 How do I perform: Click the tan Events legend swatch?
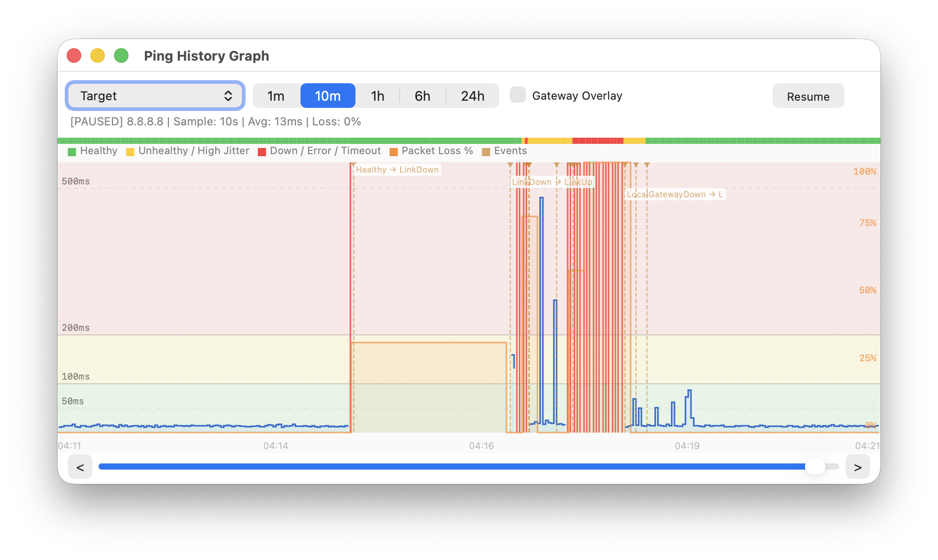click(486, 152)
